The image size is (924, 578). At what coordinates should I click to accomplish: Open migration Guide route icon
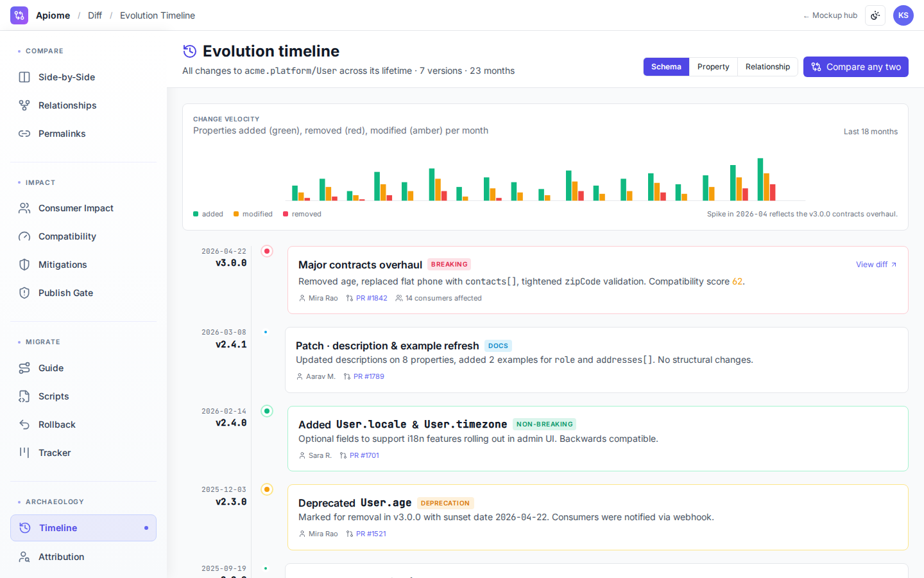coord(24,368)
